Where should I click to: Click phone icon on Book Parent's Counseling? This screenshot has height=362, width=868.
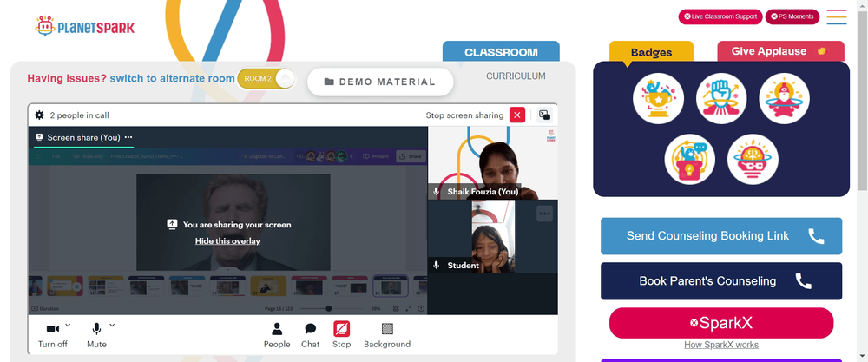803,281
